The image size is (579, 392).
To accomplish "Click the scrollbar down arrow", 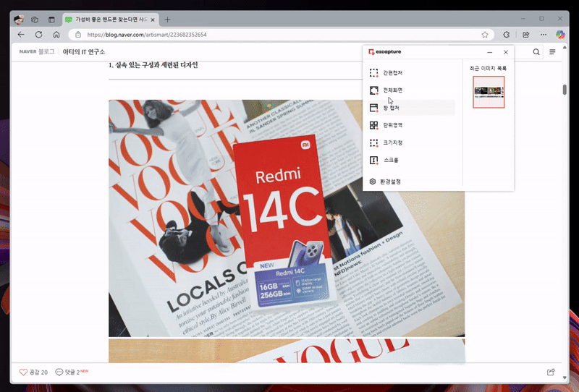I will tap(565, 378).
